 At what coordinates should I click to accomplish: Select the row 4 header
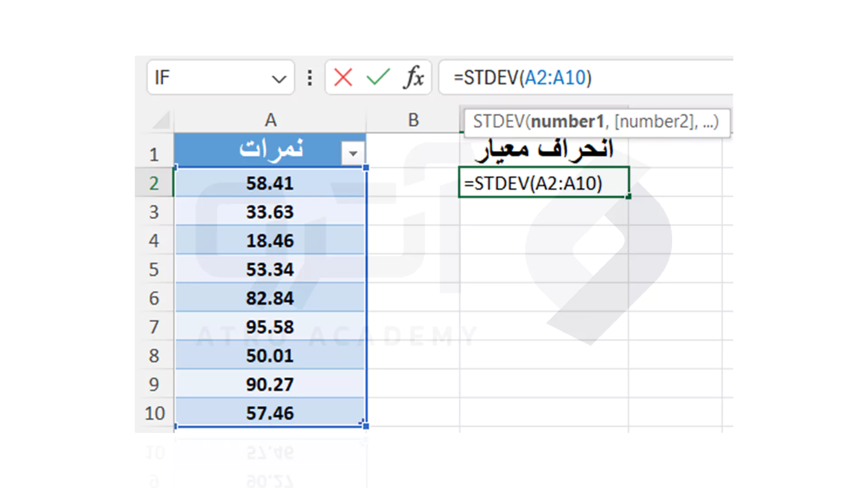[x=154, y=240]
